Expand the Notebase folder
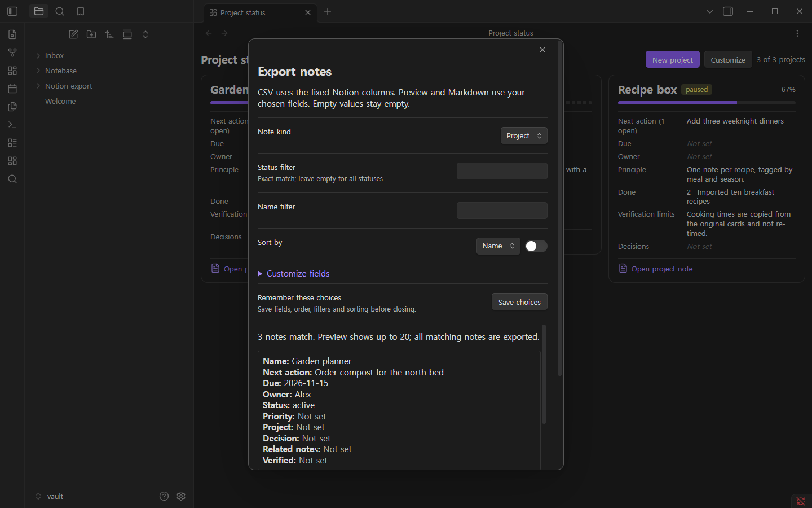 pos(61,71)
